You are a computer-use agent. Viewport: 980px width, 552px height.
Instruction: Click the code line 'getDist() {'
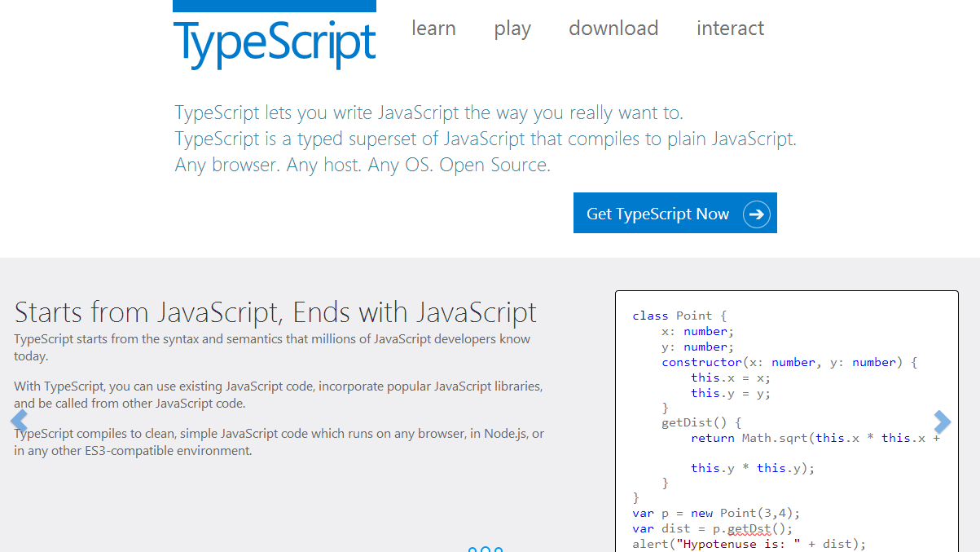701,423
